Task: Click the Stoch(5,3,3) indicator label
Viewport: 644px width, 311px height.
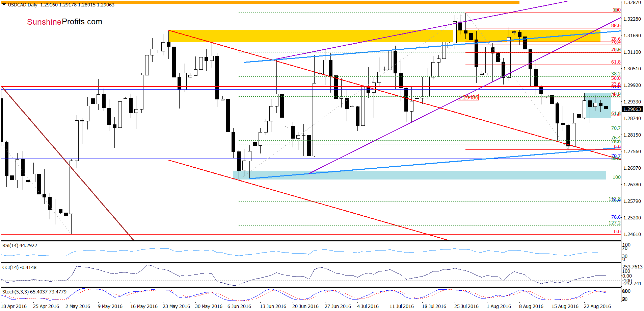Action: pyautogui.click(x=34, y=291)
